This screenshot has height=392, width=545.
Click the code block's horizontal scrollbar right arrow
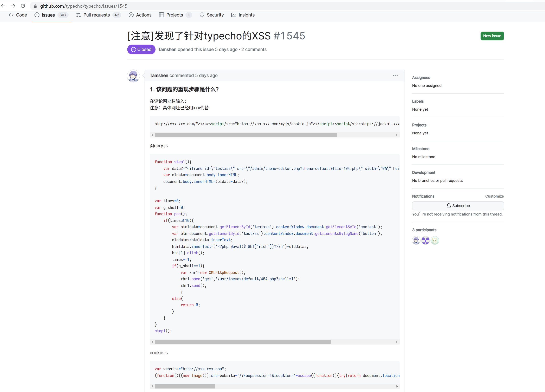click(397, 135)
